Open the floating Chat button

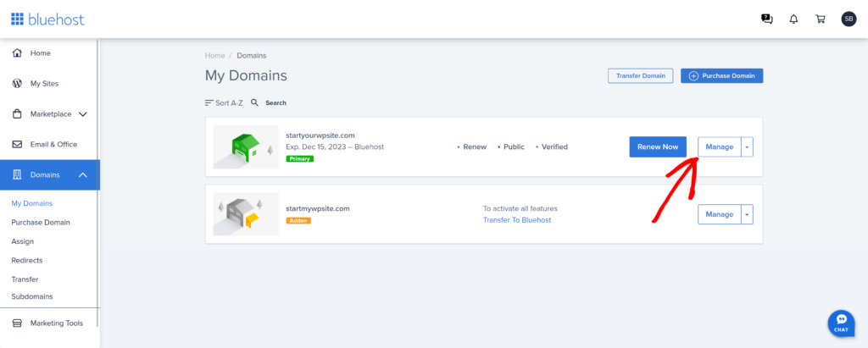pyautogui.click(x=840, y=323)
